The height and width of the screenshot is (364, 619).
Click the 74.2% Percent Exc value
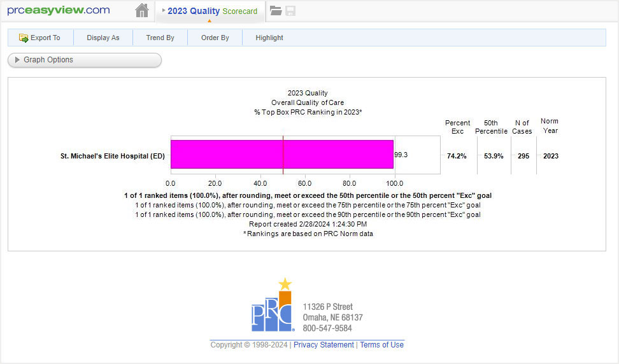(457, 156)
